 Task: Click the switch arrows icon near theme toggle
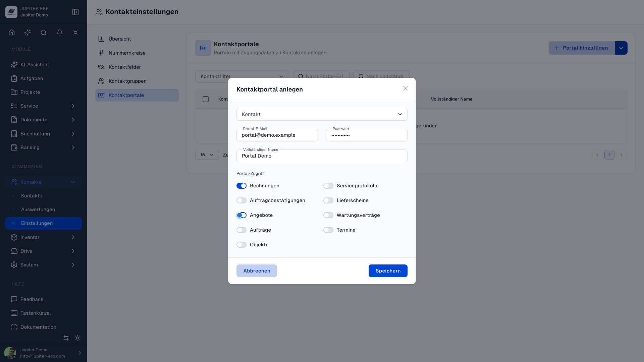(x=66, y=338)
